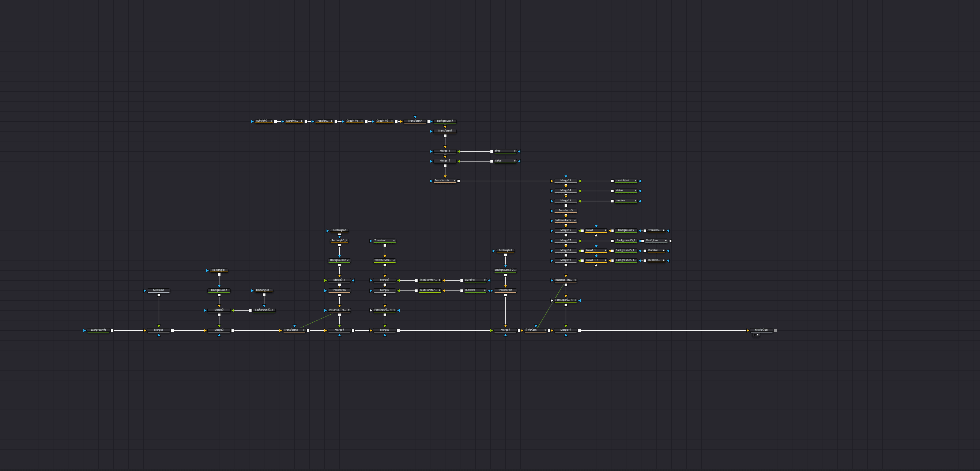980x471 pixels.
Task: Toggle right viewer dot under MediaOut1
Action: pyautogui.click(x=758, y=335)
